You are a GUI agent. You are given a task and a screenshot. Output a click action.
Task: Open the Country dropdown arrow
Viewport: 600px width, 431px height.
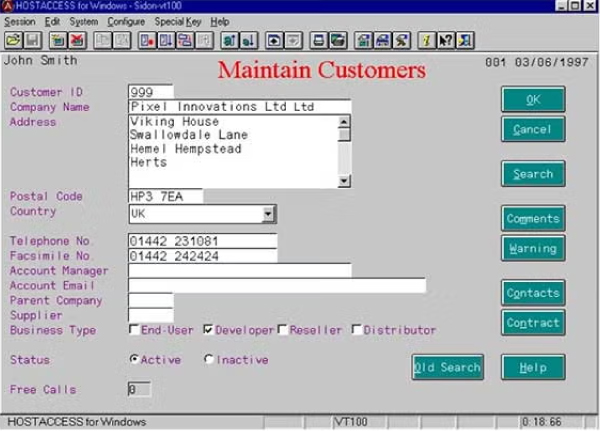click(x=269, y=214)
